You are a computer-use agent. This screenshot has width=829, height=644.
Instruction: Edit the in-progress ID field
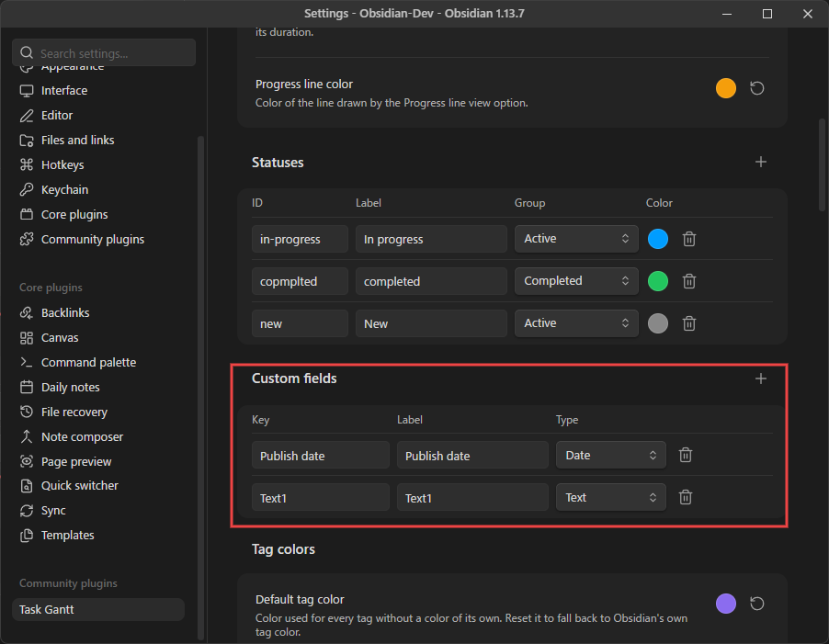pyautogui.click(x=300, y=239)
